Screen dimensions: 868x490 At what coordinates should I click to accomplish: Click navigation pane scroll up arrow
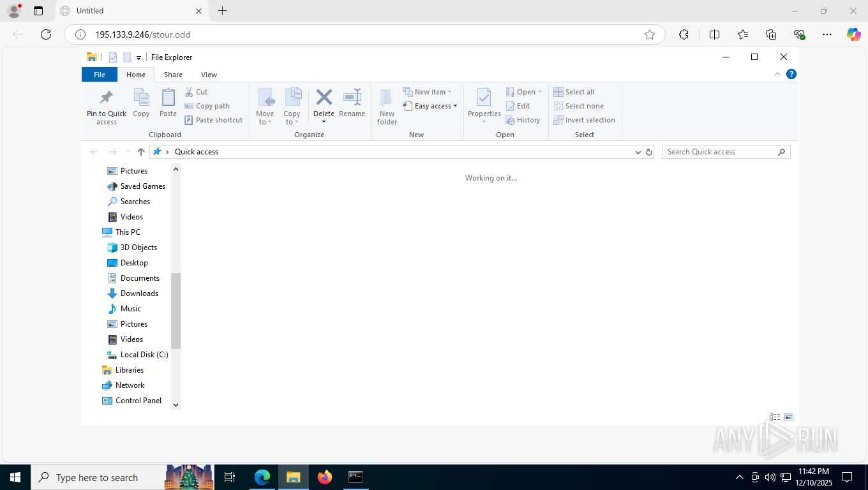coord(176,169)
